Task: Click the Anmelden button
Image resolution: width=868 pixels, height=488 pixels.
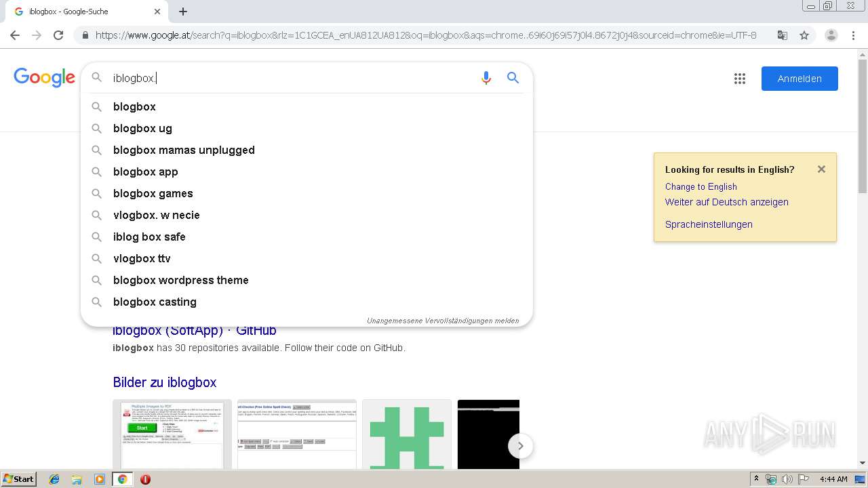Action: click(x=800, y=79)
